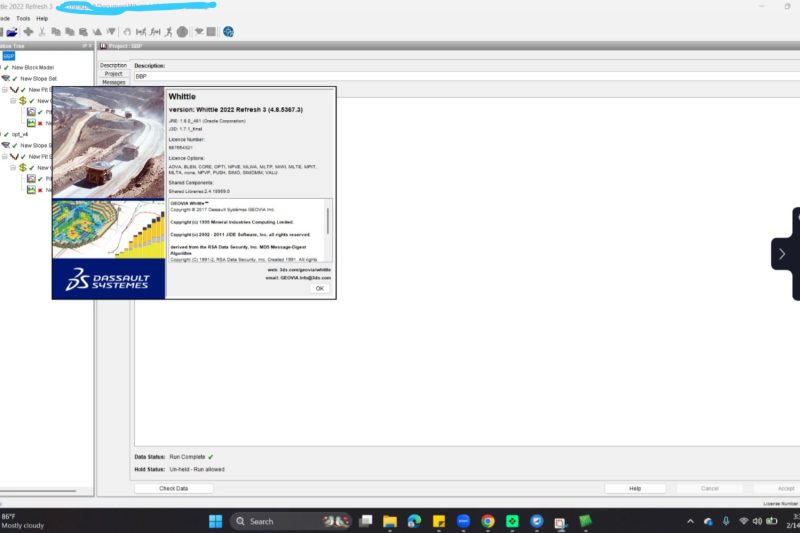800x533 pixels.
Task: Click the tree panel horizontal scrollbar
Action: tap(38, 491)
